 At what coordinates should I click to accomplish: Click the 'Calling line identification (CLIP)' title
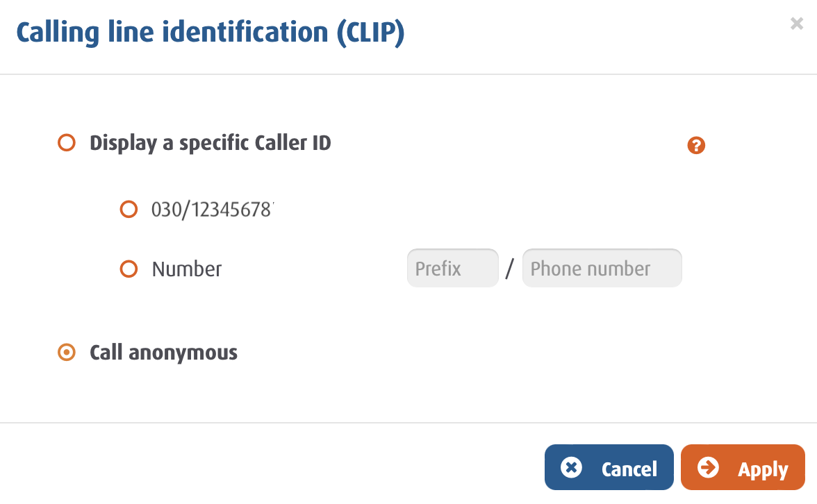[210, 33]
